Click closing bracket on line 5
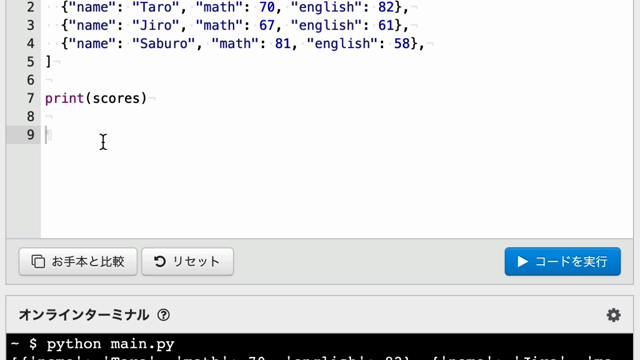The width and height of the screenshot is (640, 360). pyautogui.click(x=48, y=62)
